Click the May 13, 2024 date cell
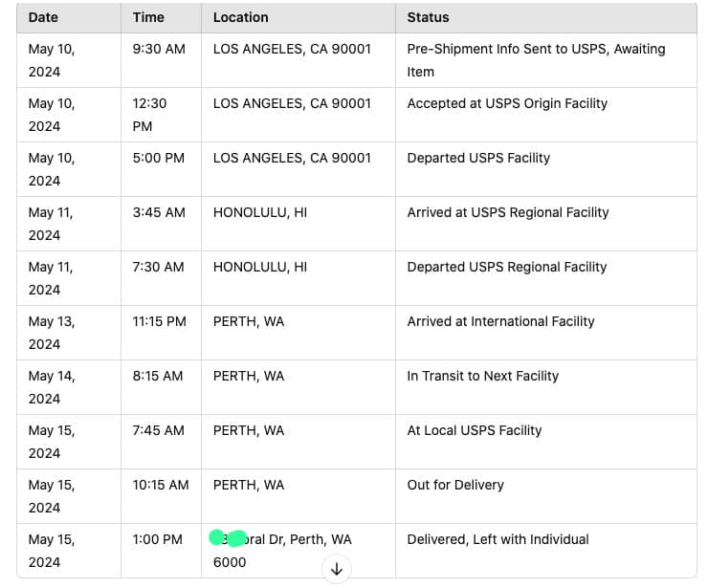Image resolution: width=708 pixels, height=588 pixels. [52, 333]
